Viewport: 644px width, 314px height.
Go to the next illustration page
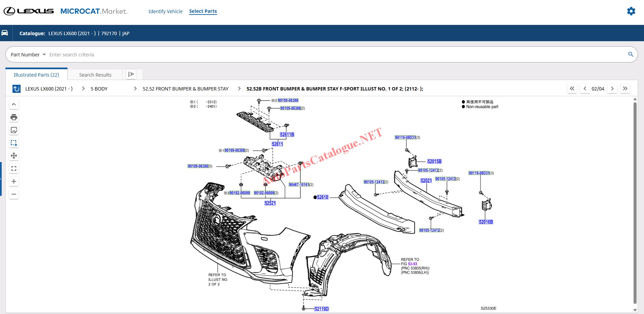(612, 88)
